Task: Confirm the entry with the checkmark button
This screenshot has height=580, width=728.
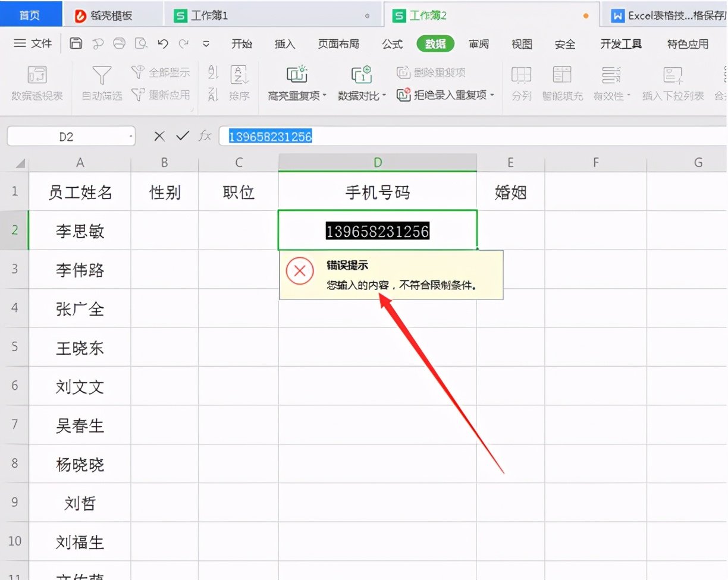Action: tap(183, 136)
